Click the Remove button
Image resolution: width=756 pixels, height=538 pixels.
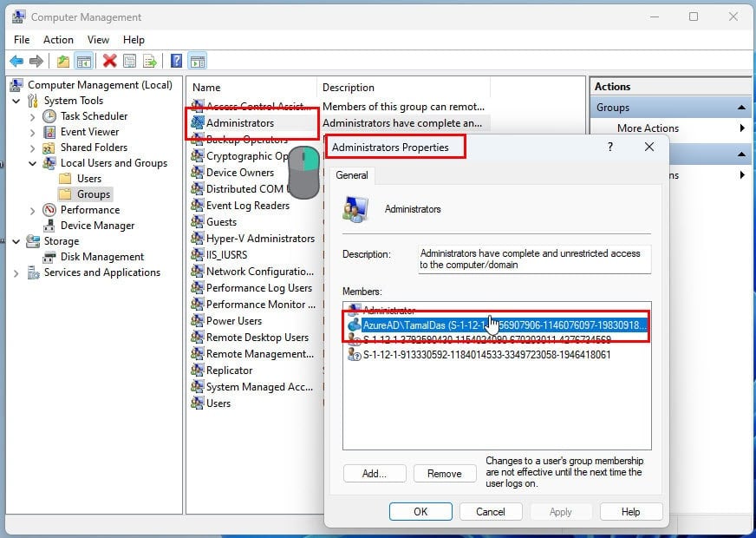[x=445, y=473]
